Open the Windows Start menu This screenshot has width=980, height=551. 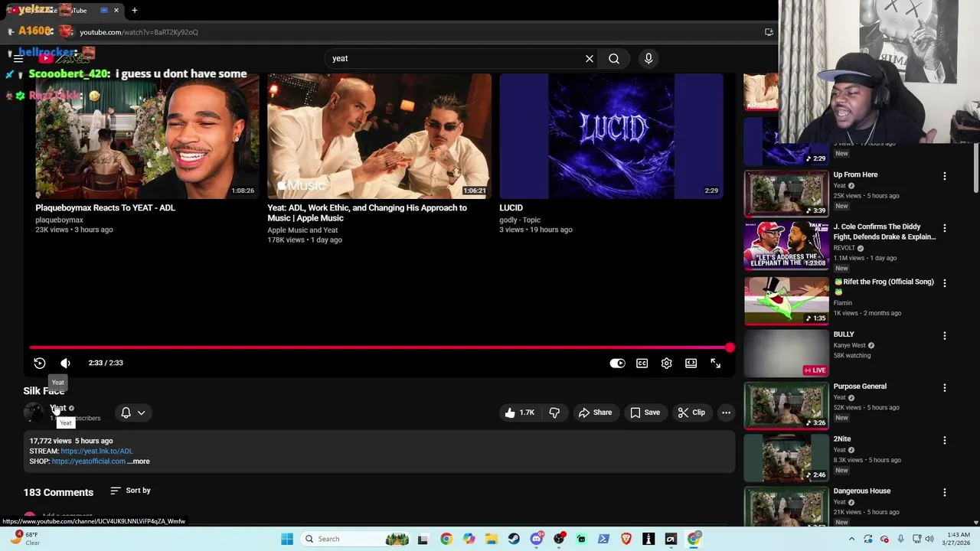coord(287,539)
